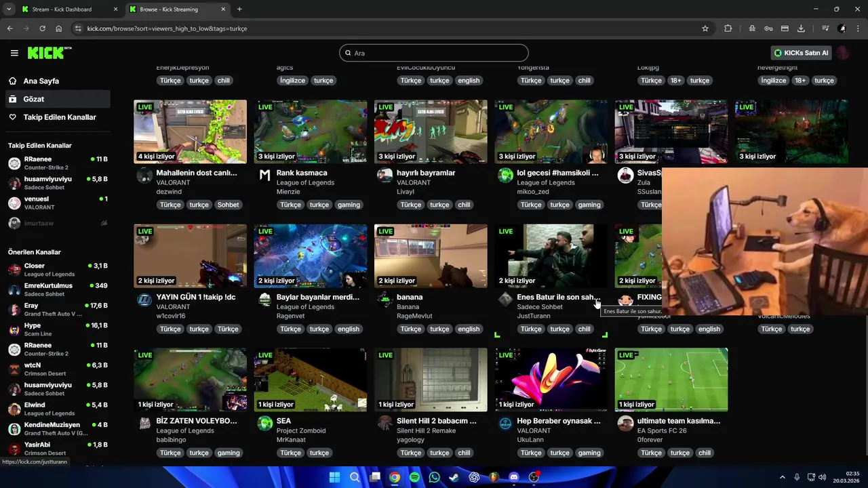The image size is (868, 488).
Task: Open Hype Scam Line channel in sidebar
Action: [x=58, y=329]
